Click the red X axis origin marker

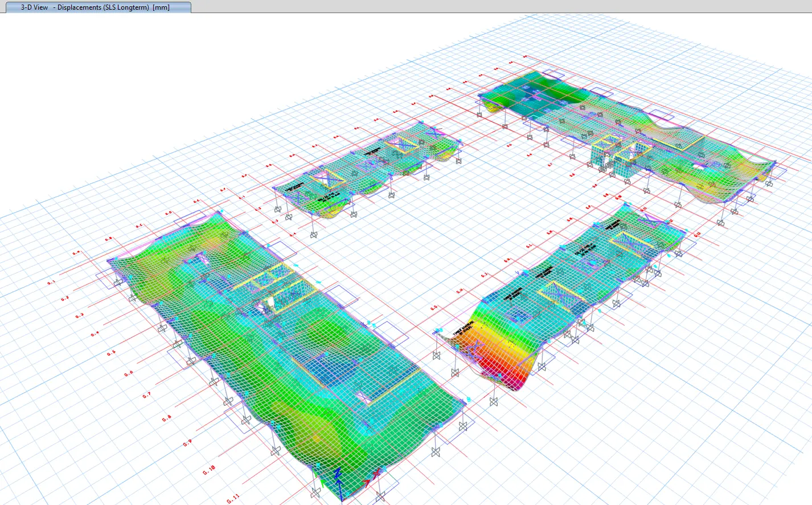(x=376, y=474)
